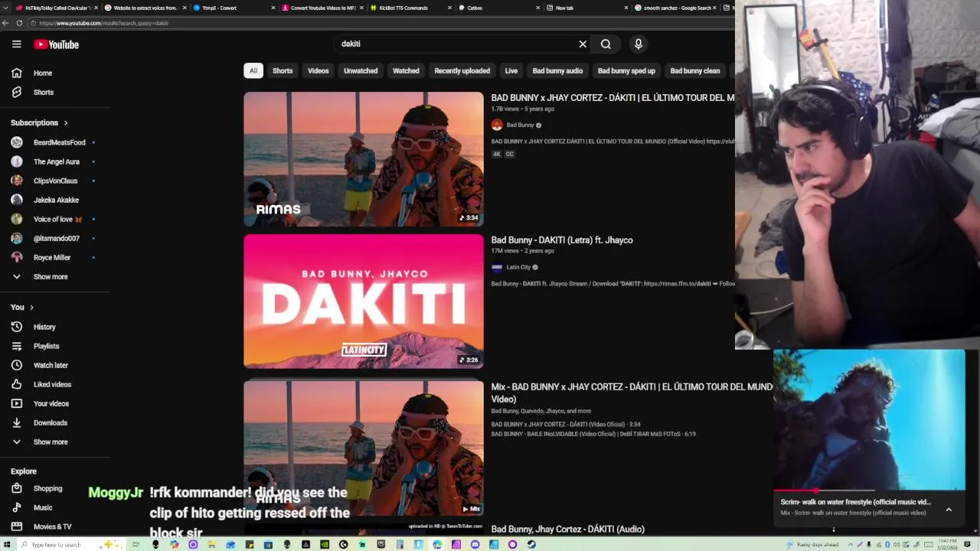Go to Home in the sidebar
Image resolution: width=980 pixels, height=551 pixels.
(43, 73)
